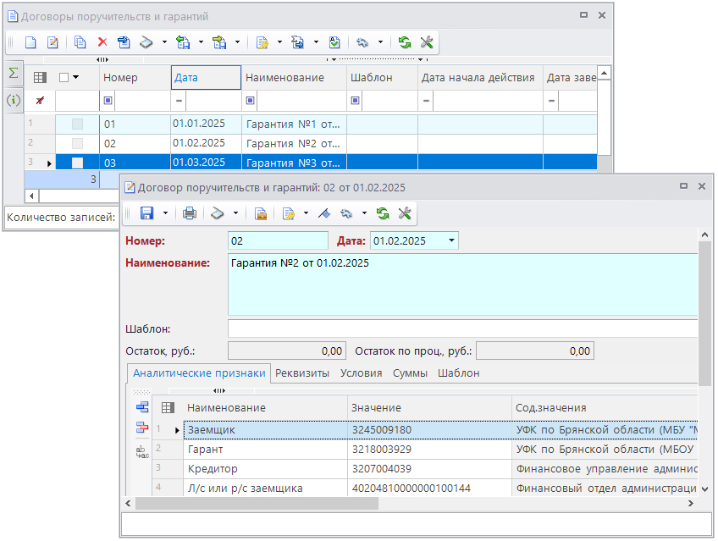Create new record with blank page icon

point(31,43)
